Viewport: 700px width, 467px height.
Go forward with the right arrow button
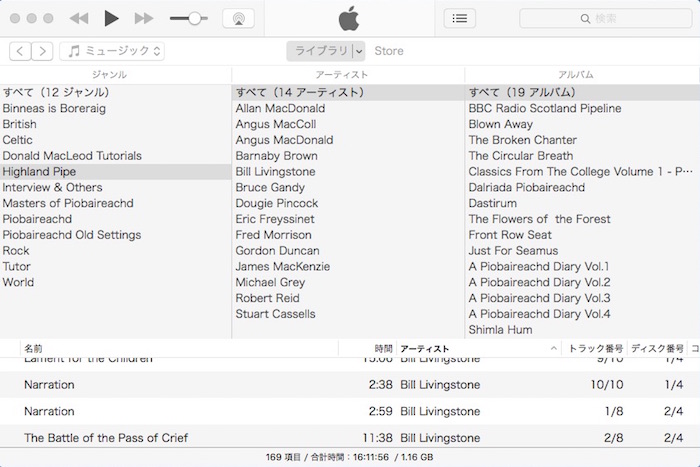pos(43,51)
